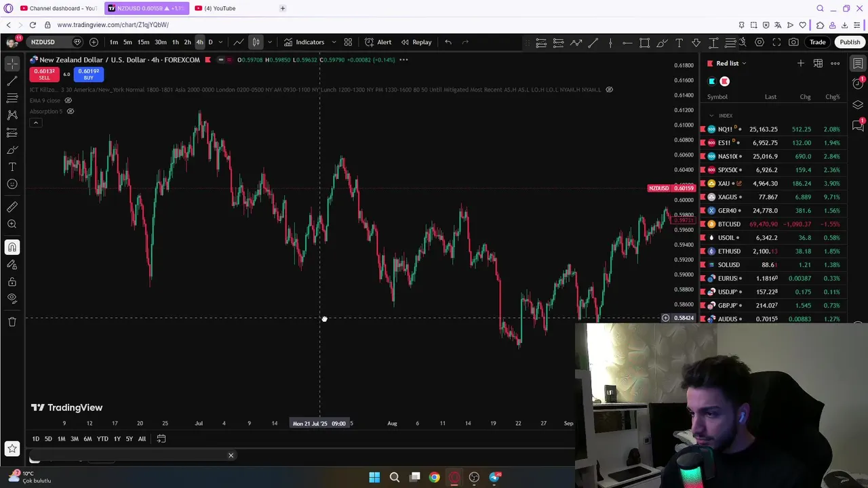Viewport: 868px width, 488px height.
Task: Open the emoji icons tool
Action: click(12, 184)
